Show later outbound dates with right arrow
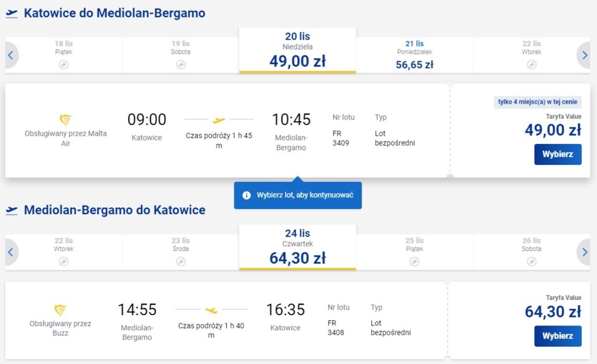Image resolution: width=597 pixels, height=364 pixels. point(585,55)
